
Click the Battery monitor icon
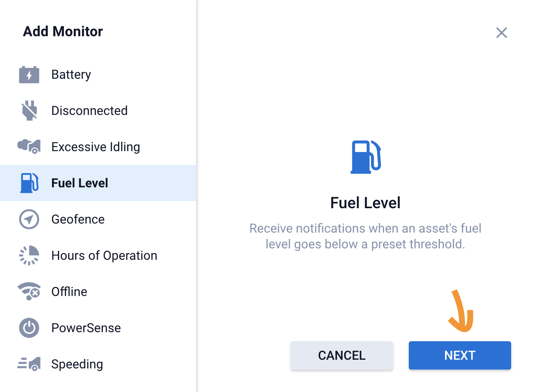(29, 74)
